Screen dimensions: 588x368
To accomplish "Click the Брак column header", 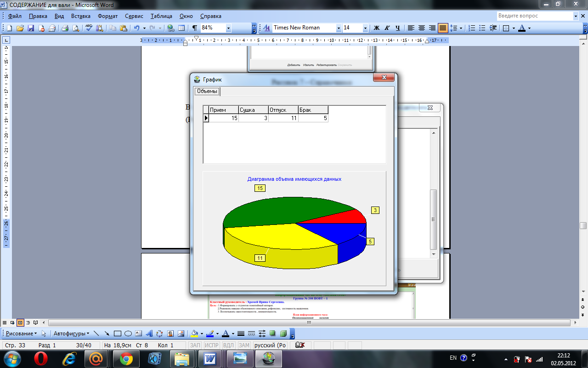I will click(313, 110).
